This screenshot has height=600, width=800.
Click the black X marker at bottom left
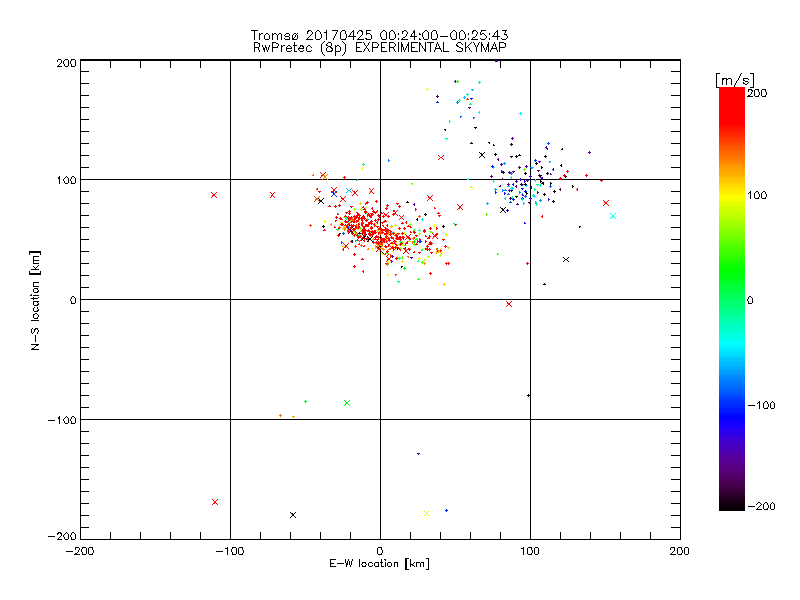(x=293, y=515)
